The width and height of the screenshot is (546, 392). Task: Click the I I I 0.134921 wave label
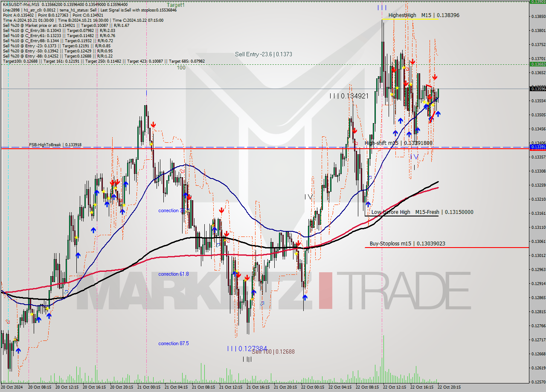pos(349,96)
